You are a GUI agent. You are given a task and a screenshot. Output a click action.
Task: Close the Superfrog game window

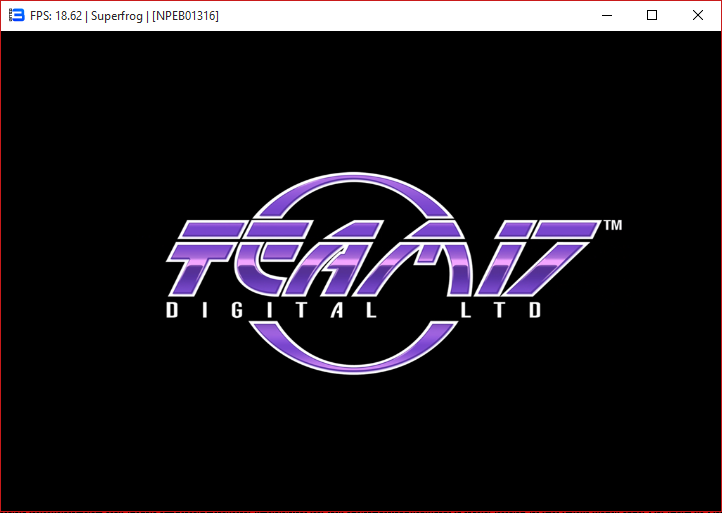click(698, 16)
